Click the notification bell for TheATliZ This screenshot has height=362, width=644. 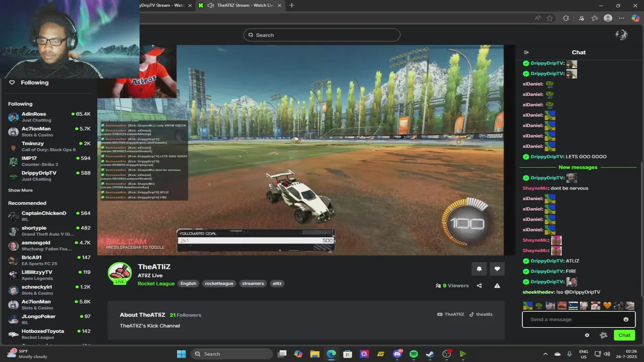pyautogui.click(x=479, y=269)
